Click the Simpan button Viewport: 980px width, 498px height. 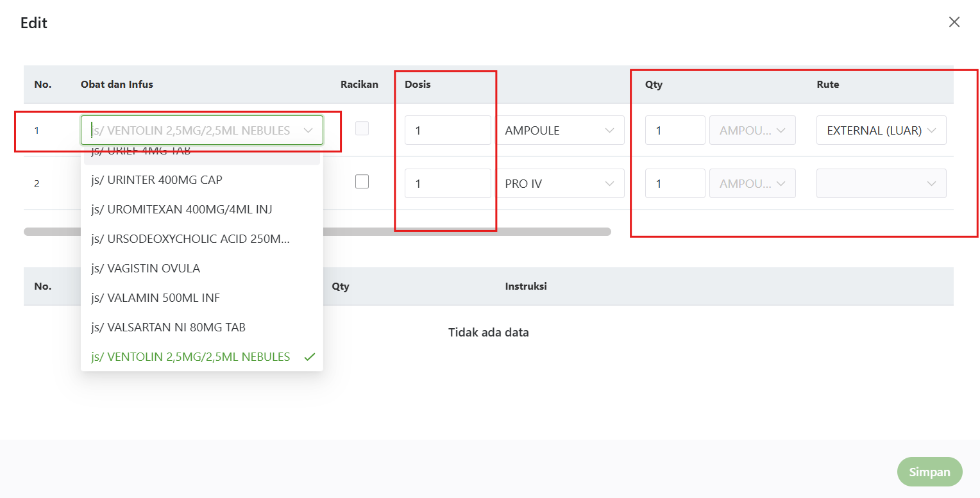click(x=929, y=472)
